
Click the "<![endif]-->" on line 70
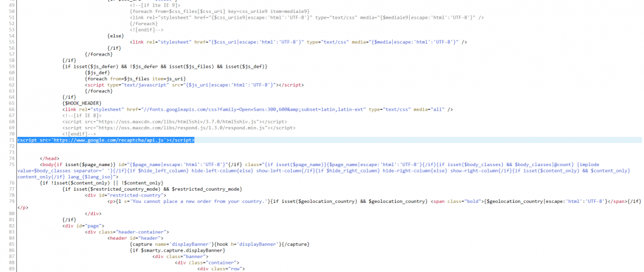coord(79,134)
